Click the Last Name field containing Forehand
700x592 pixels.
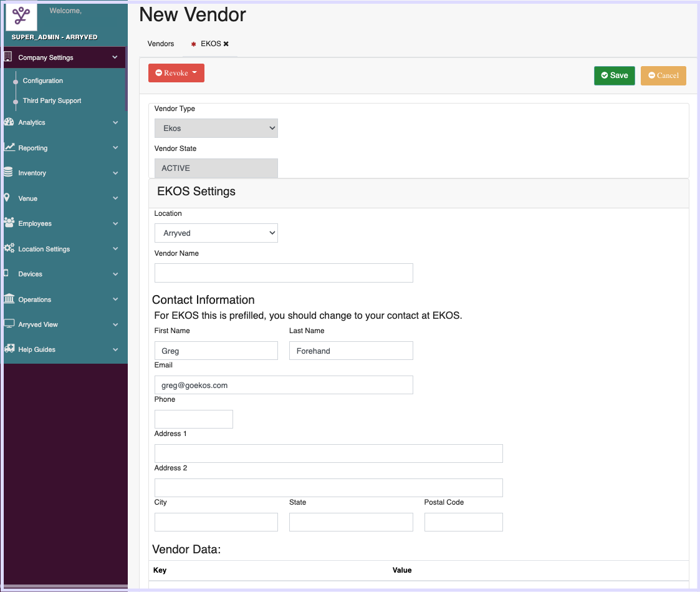(x=351, y=351)
